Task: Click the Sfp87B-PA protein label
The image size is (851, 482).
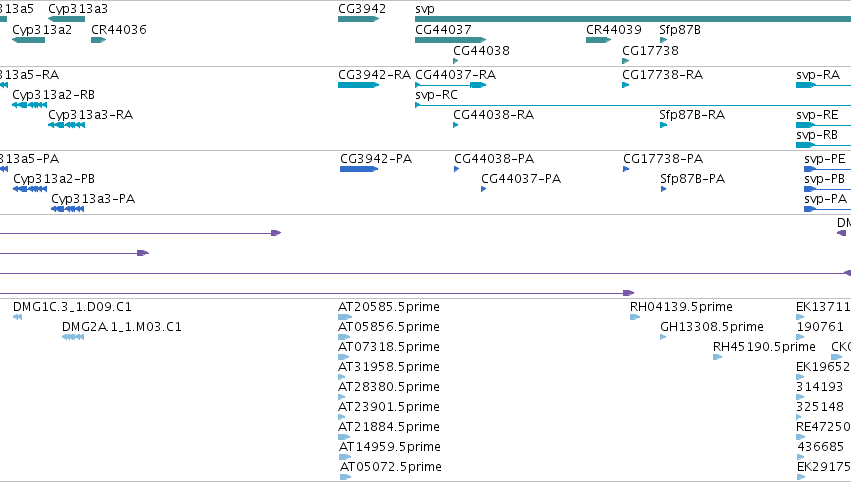Action: pyautogui.click(x=693, y=179)
